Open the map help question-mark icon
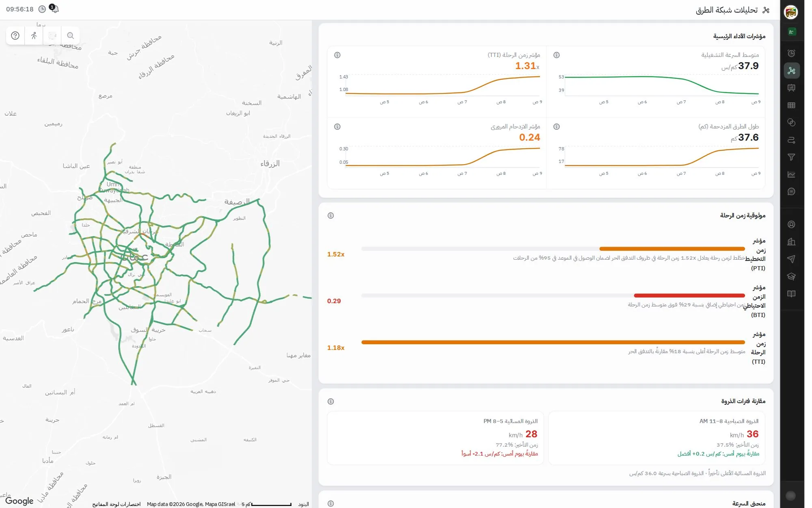This screenshot has height=508, width=812. pos(15,36)
